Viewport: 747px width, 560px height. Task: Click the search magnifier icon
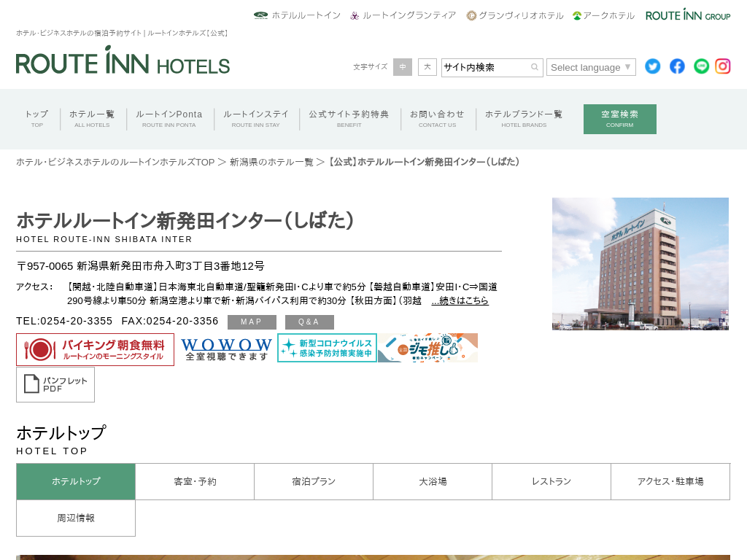(x=535, y=67)
